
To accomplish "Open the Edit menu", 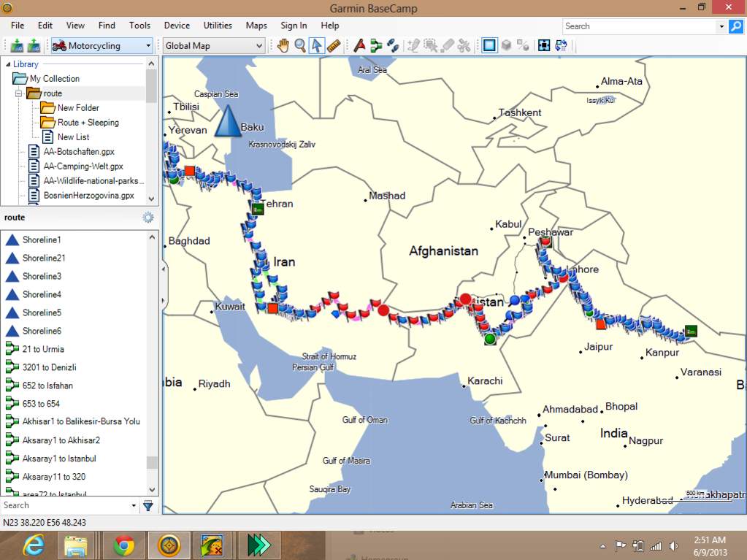I will [45, 26].
